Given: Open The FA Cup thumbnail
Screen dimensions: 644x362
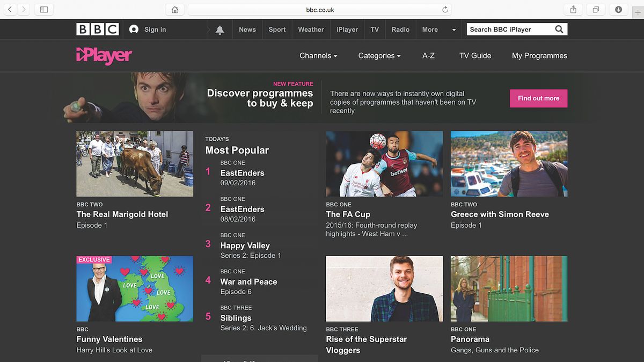Looking at the screenshot, I should click(x=384, y=164).
